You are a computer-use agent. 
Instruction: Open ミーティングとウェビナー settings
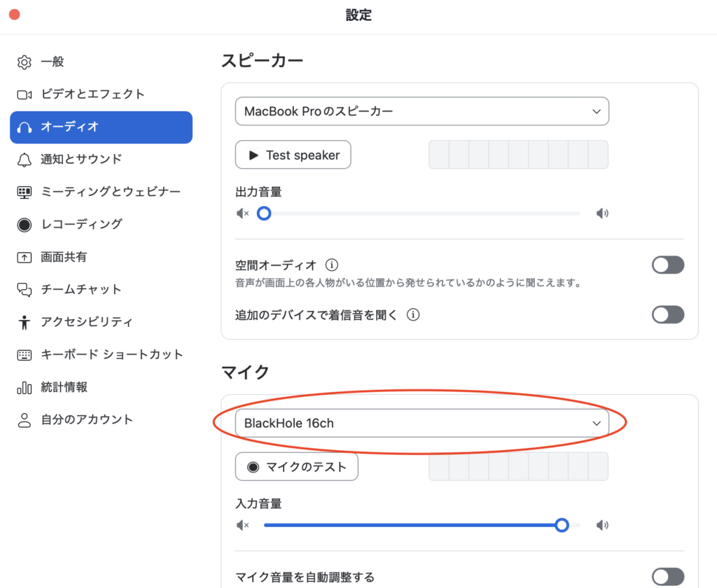coord(101,192)
